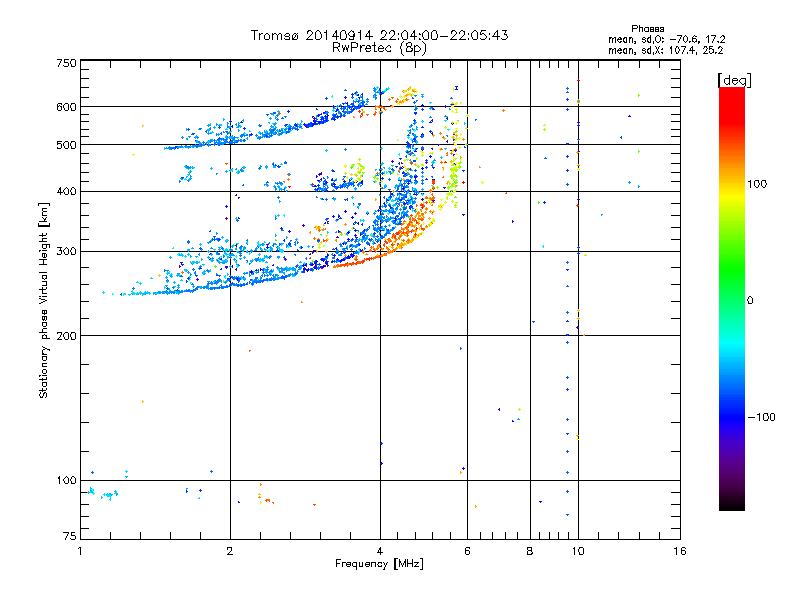Click the '0' colorbar tick label
The height and width of the screenshot is (600, 800).
[749, 301]
